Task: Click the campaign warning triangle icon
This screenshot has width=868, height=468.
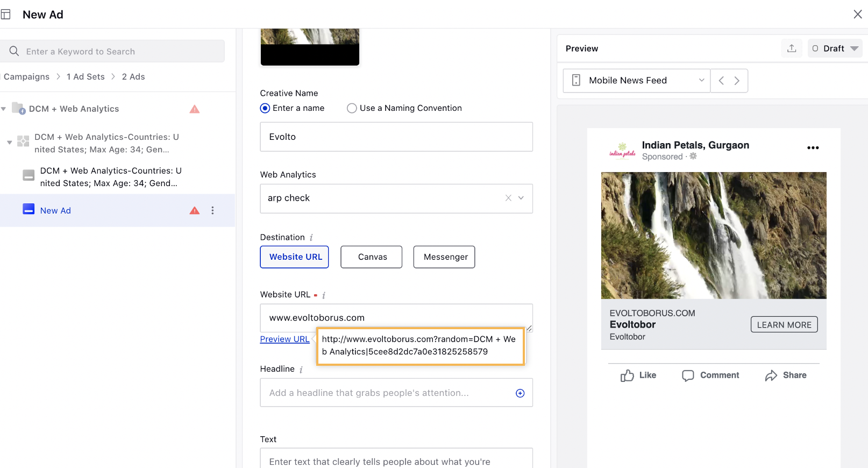Action: coord(195,109)
